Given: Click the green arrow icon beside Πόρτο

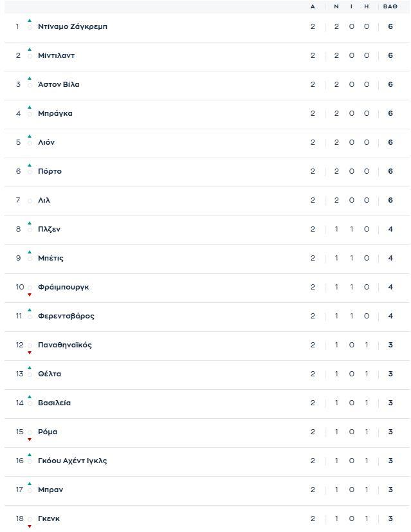Looking at the screenshot, I should click(30, 165).
